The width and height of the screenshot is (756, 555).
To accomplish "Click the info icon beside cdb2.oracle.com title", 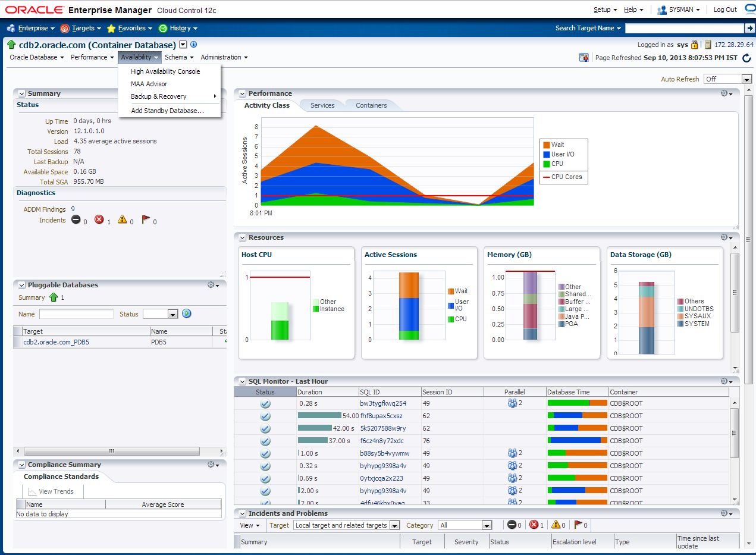I will click(193, 45).
